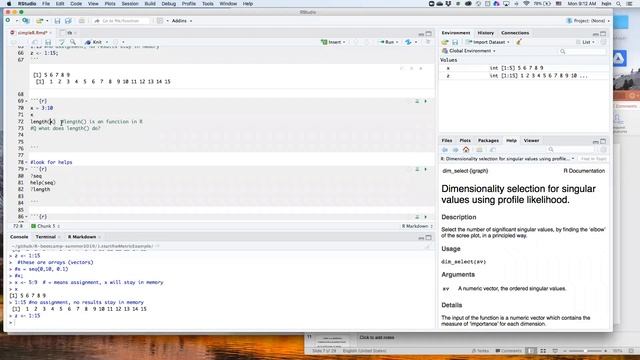Switch to the Environment tab
Viewport: 640px width, 360px height.
click(456, 33)
